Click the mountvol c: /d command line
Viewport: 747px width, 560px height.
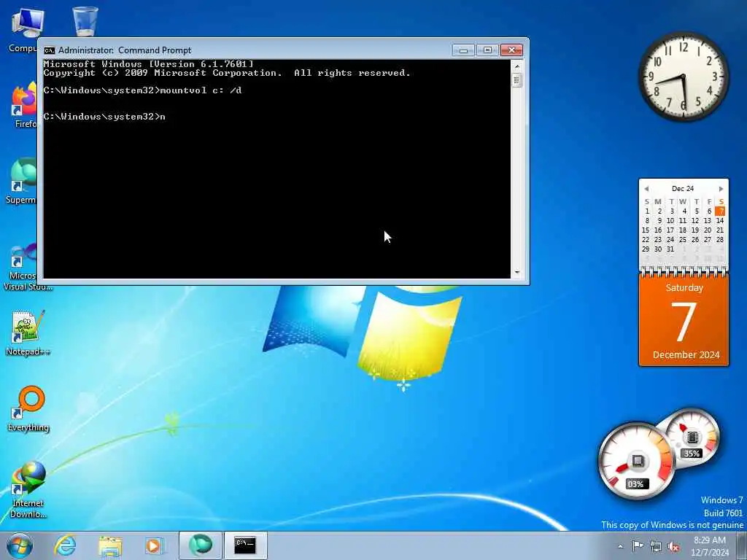coord(142,90)
